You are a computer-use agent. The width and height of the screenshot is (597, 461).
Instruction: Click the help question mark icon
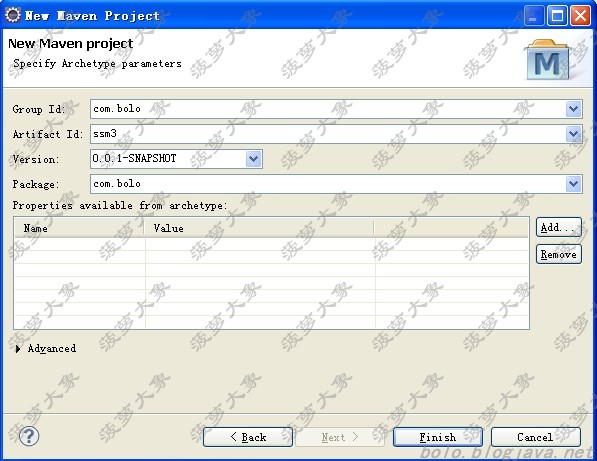pyautogui.click(x=29, y=436)
